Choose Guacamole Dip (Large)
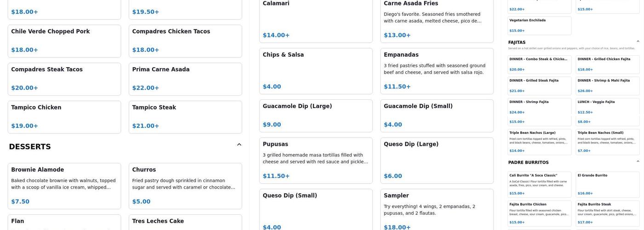644x230 pixels. (x=316, y=115)
